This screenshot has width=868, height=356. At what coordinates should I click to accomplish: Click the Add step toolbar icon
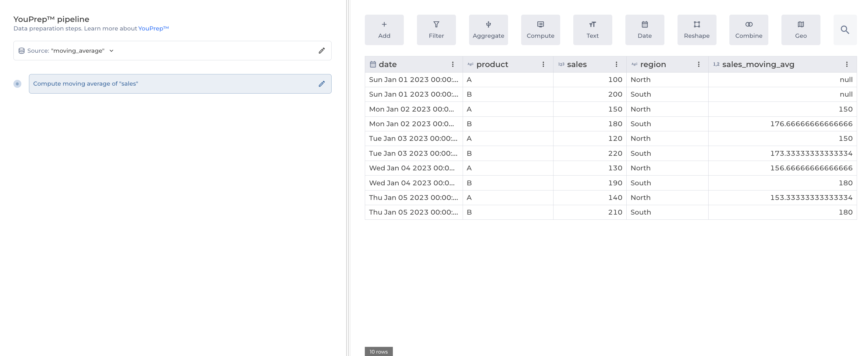pyautogui.click(x=384, y=30)
